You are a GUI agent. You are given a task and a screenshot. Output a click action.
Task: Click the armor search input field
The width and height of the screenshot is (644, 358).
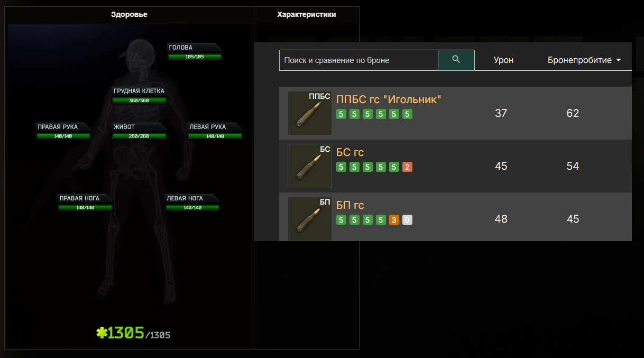(358, 60)
